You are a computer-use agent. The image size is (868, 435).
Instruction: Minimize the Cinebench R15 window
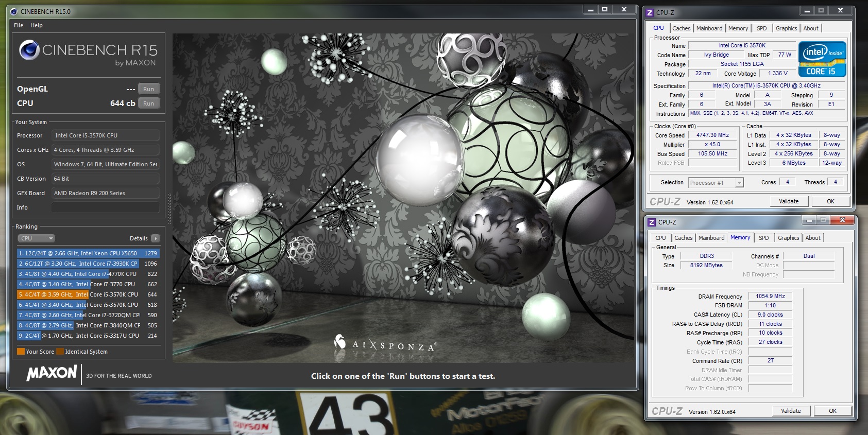[590, 9]
